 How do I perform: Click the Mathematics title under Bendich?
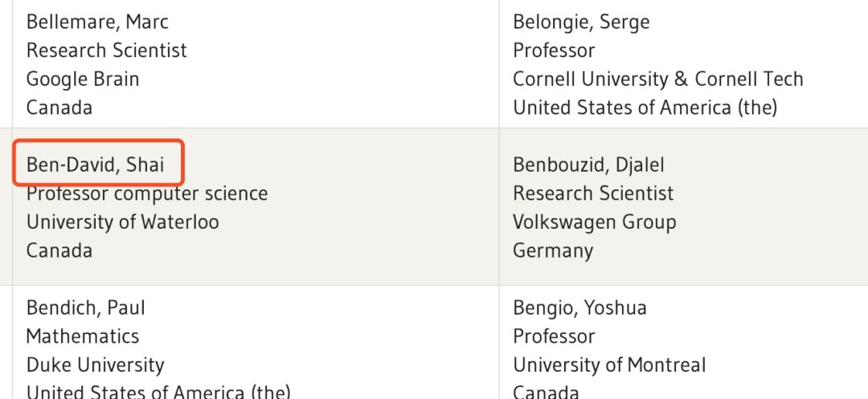coord(83,336)
